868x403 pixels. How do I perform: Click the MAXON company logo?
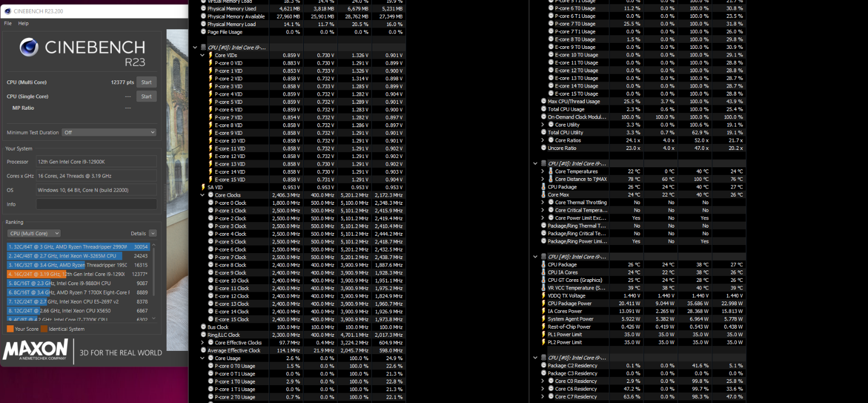tap(36, 350)
